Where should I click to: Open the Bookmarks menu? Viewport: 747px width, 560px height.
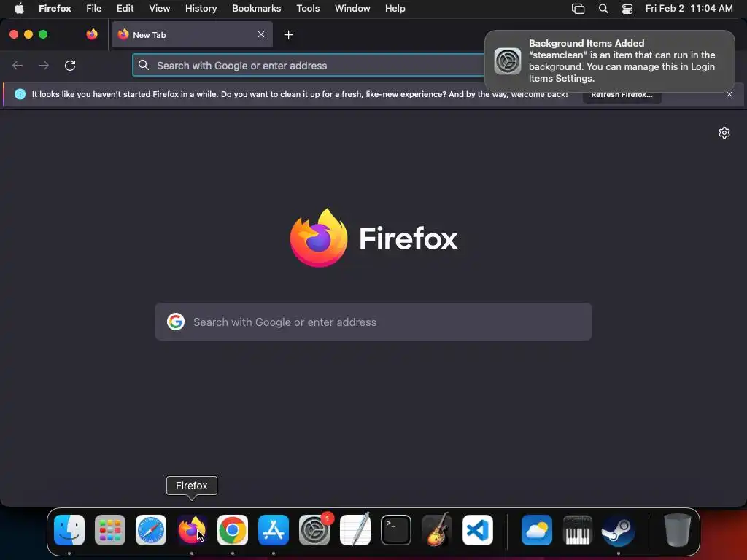tap(256, 9)
